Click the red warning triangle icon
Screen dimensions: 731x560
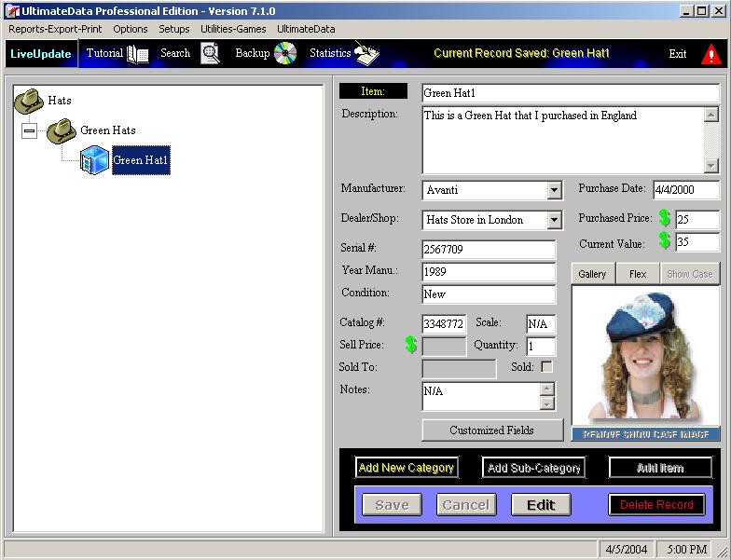[711, 54]
